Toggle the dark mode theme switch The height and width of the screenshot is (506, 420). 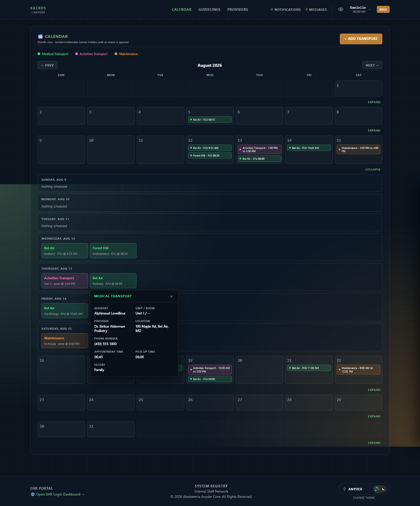pyautogui.click(x=380, y=489)
